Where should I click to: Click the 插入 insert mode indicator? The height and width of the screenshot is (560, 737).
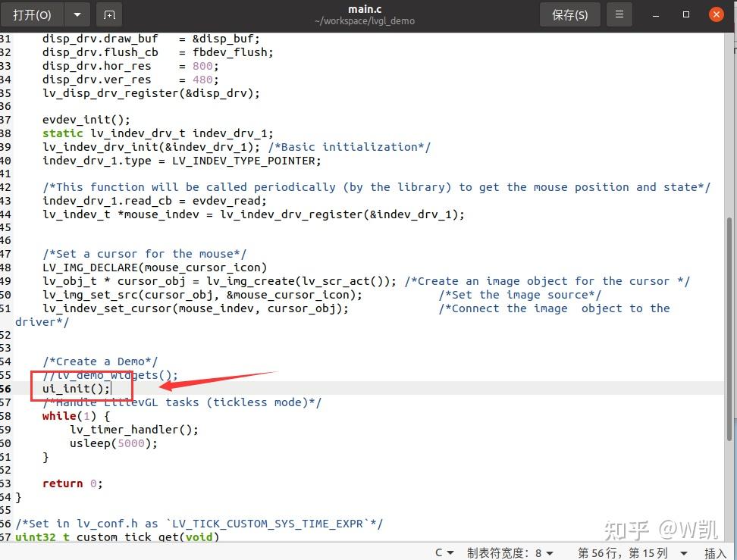pos(715,553)
